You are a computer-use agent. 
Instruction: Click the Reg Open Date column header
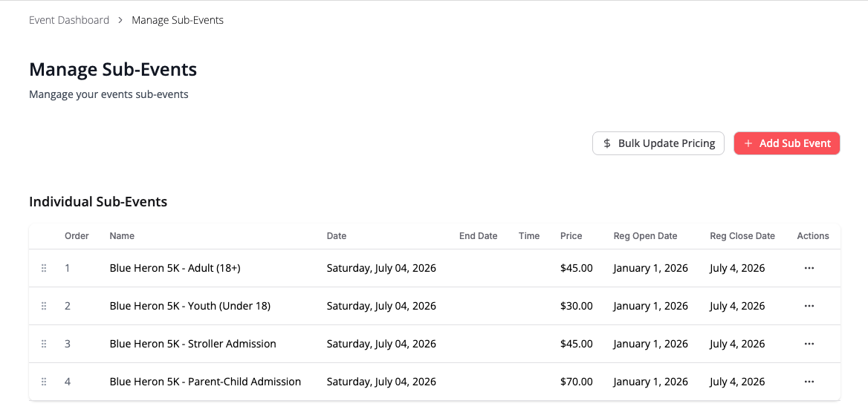pos(645,236)
